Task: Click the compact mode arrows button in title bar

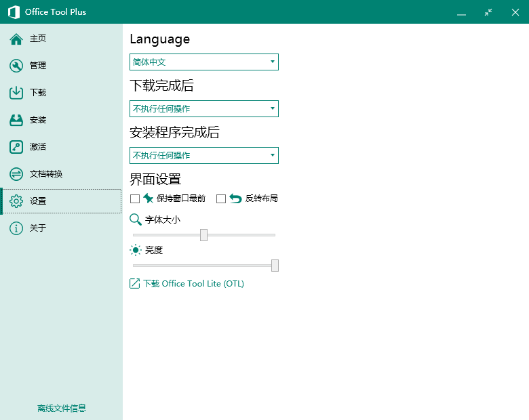Action: 488,12
